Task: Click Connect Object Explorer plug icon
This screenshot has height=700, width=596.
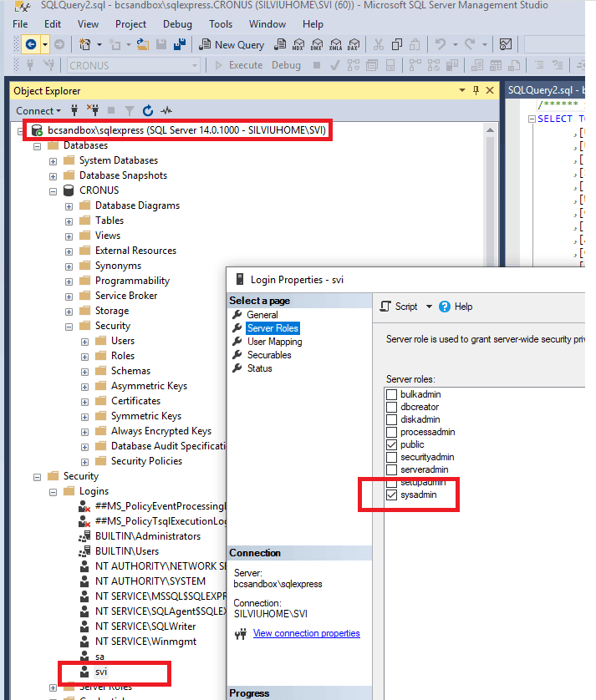Action: [74, 110]
